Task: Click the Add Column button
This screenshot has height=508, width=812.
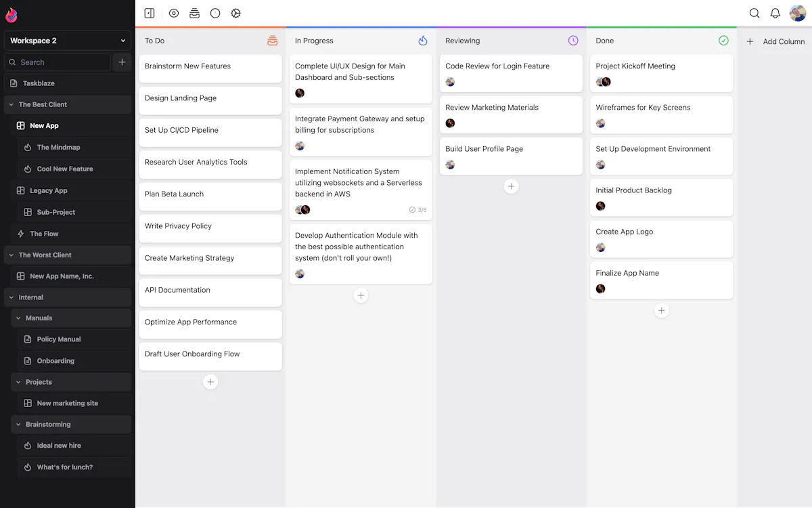Action: click(x=775, y=41)
